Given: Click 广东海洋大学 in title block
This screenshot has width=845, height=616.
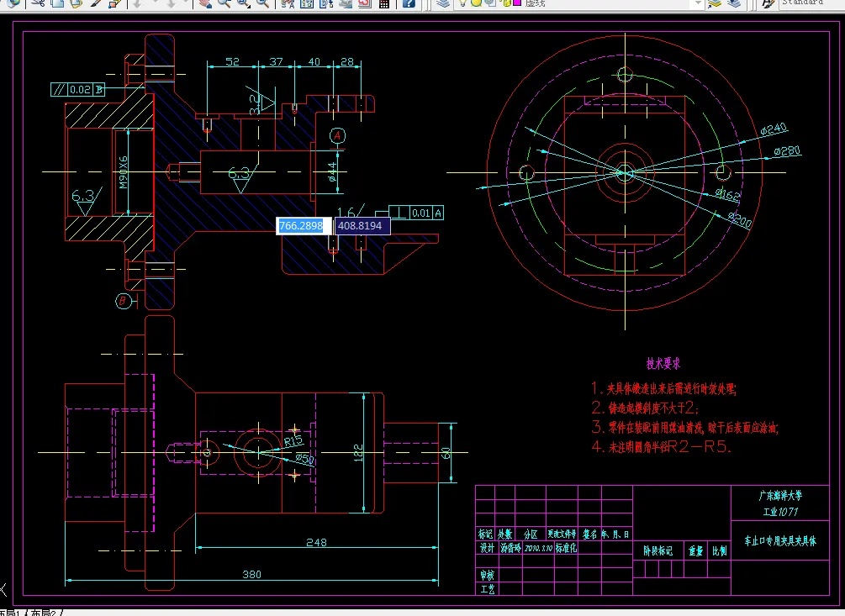Looking at the screenshot, I should tap(780, 495).
